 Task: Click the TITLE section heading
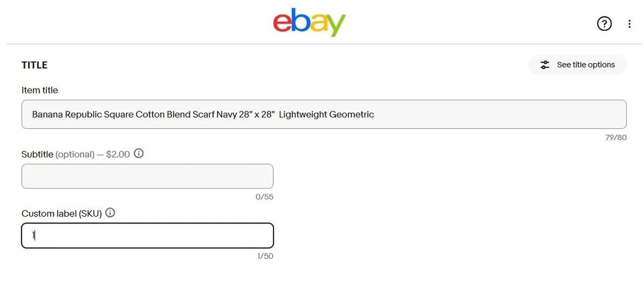[x=34, y=65]
